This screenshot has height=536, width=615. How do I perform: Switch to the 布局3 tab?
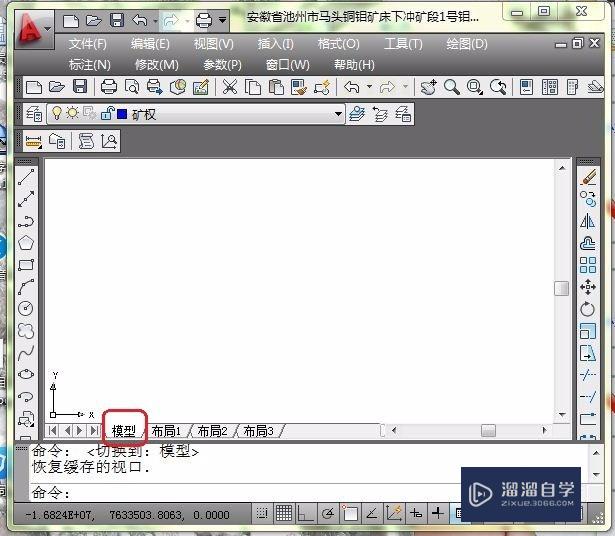(258, 431)
